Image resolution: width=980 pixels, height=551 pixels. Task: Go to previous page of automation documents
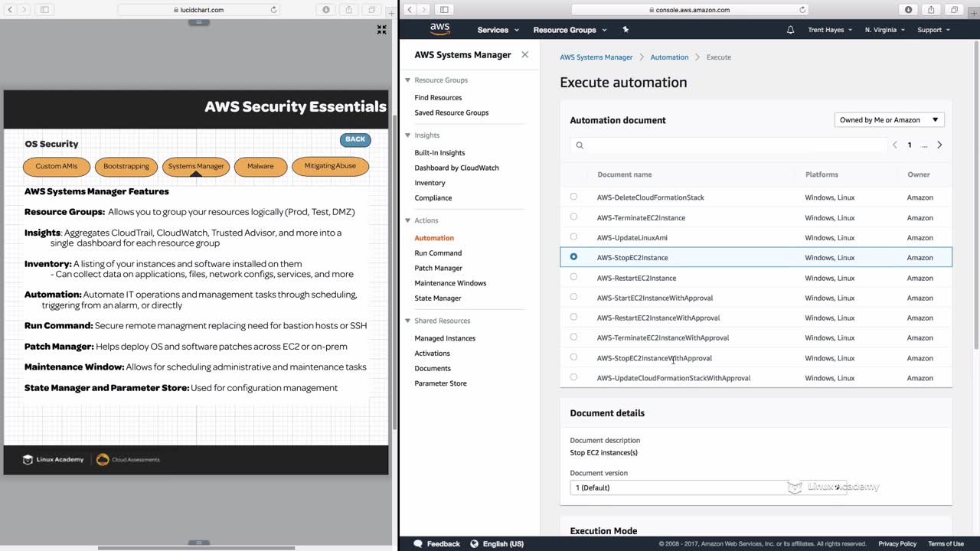894,145
